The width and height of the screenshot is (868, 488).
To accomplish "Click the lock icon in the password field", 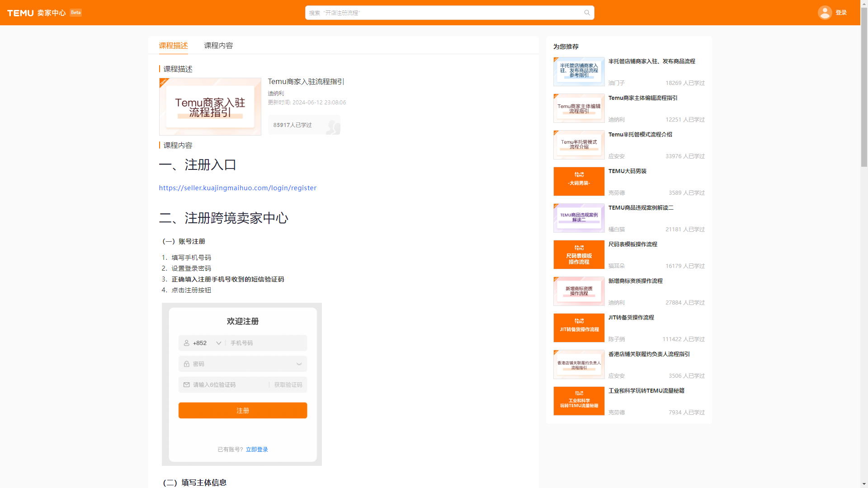I will [x=187, y=364].
